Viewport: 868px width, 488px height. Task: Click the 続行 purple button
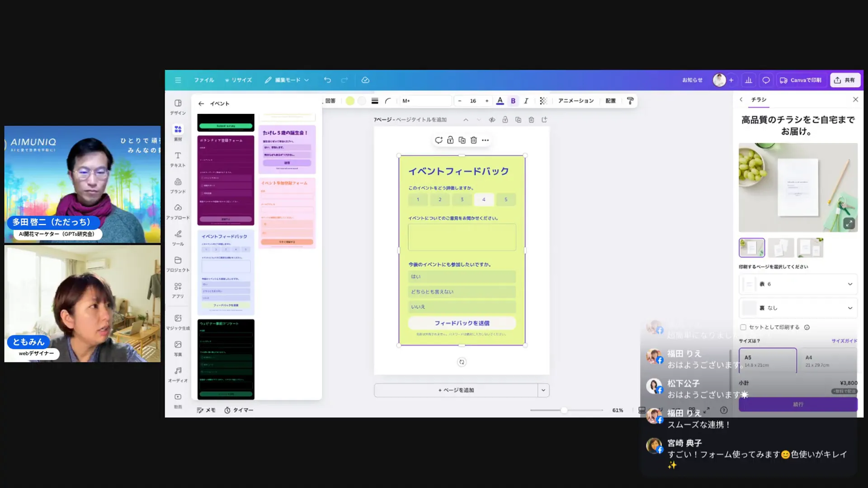tap(797, 404)
